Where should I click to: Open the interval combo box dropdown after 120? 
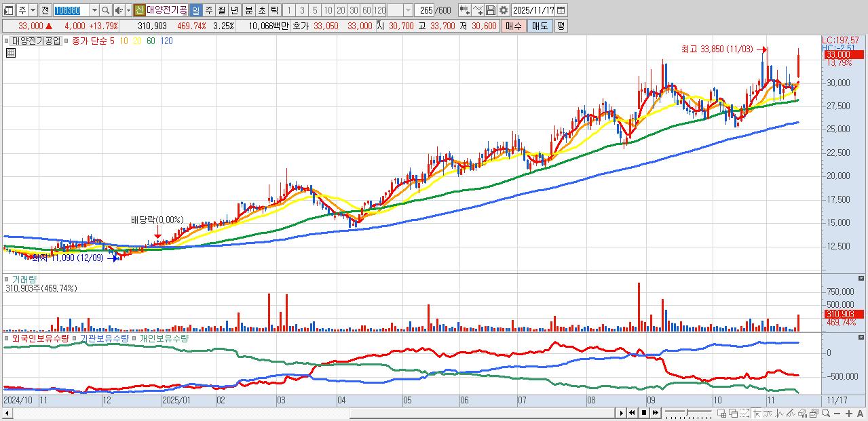pos(408,10)
